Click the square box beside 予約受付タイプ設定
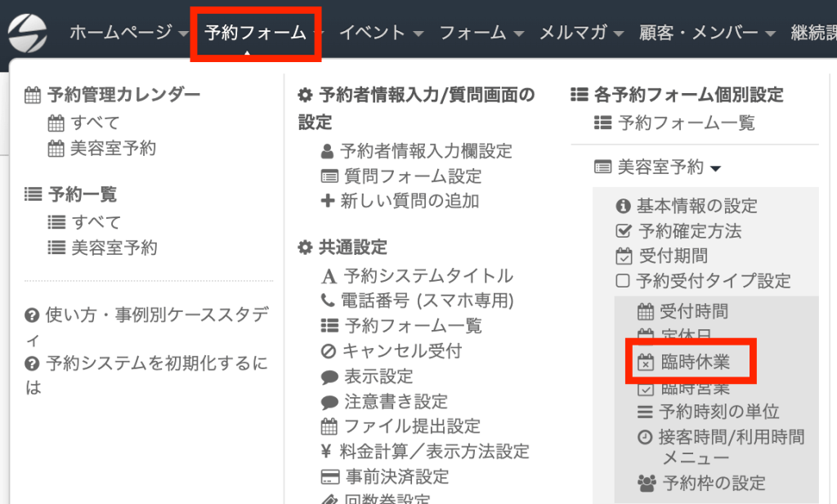Image resolution: width=837 pixels, height=504 pixels. pyautogui.click(x=624, y=281)
